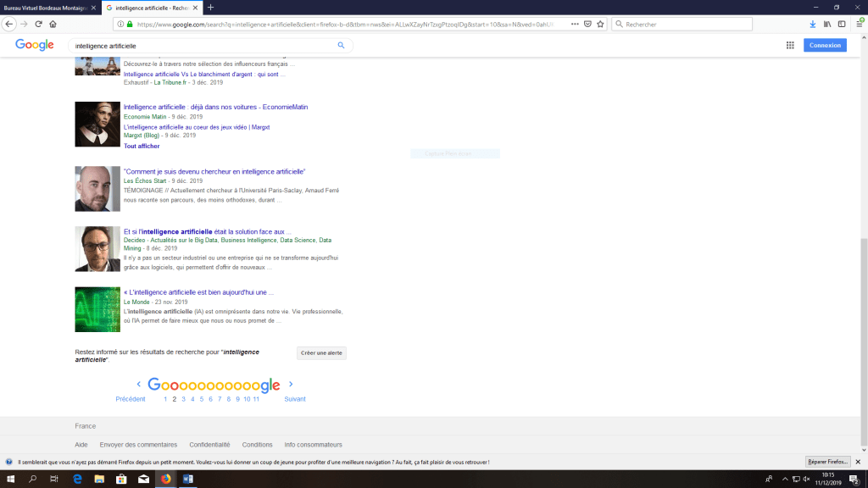This screenshot has width=868, height=488.
Task: Go to the Firefox home page icon
Action: pos(53,25)
